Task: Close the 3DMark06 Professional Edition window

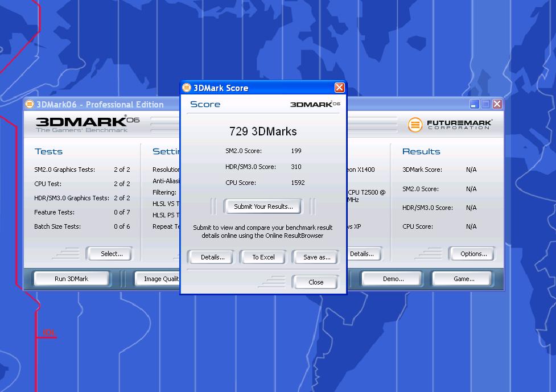Action: click(497, 104)
